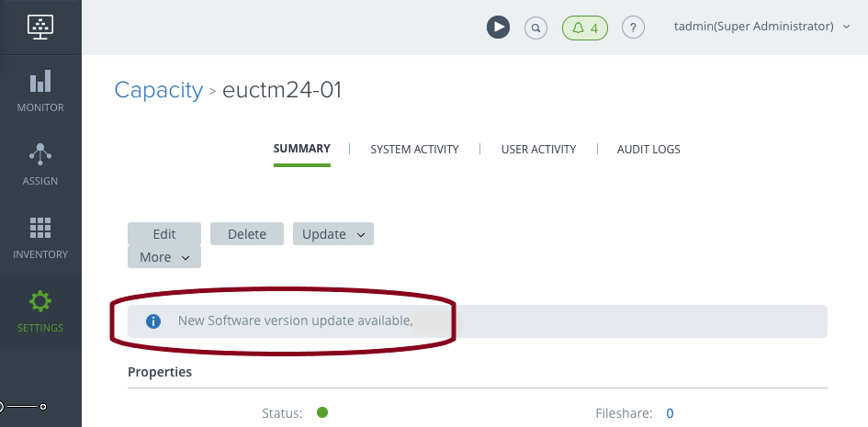Switch to the System Activity tab
868x427 pixels.
point(414,149)
